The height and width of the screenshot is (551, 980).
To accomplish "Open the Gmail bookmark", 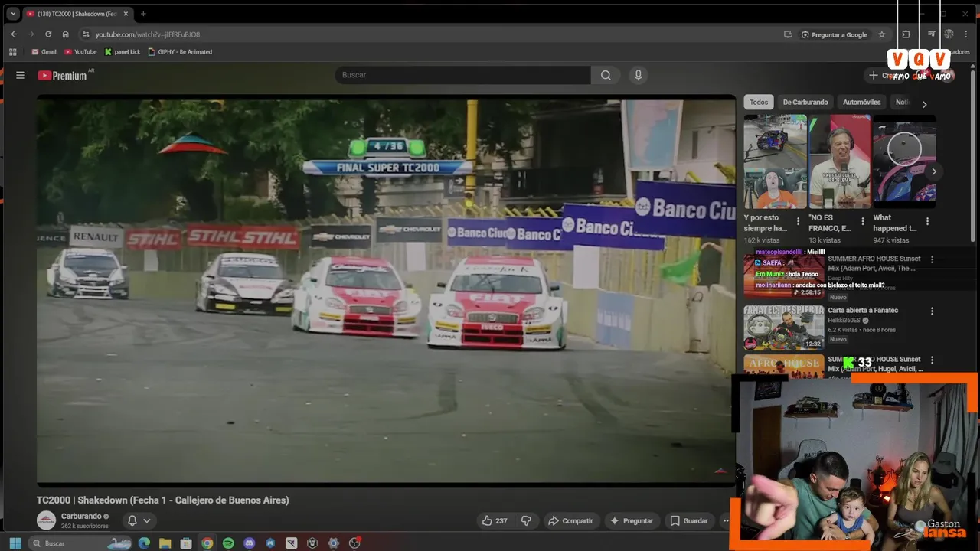I will tap(44, 52).
